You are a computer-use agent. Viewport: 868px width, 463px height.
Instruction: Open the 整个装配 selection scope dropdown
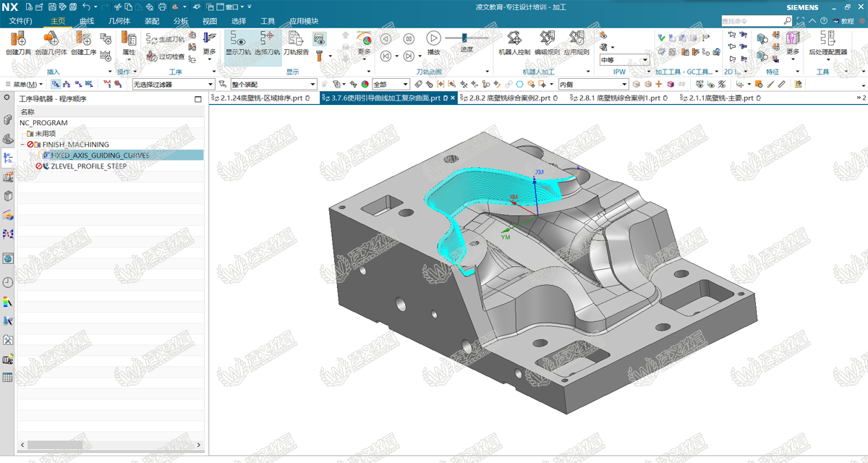tap(273, 85)
